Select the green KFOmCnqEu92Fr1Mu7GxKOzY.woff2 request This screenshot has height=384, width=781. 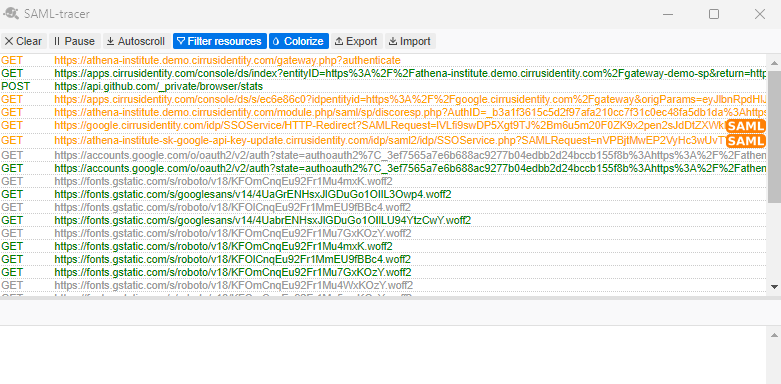click(x=384, y=272)
